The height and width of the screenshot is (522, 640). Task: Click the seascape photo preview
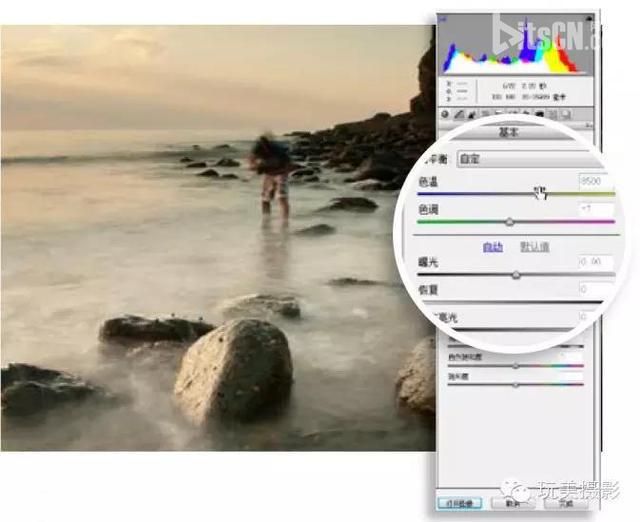218,238
